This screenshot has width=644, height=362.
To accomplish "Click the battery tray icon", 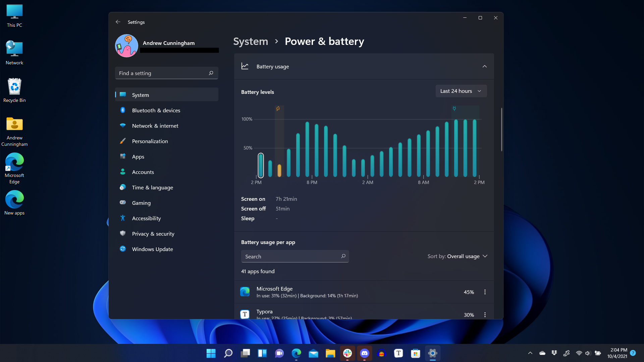I will pyautogui.click(x=598, y=353).
